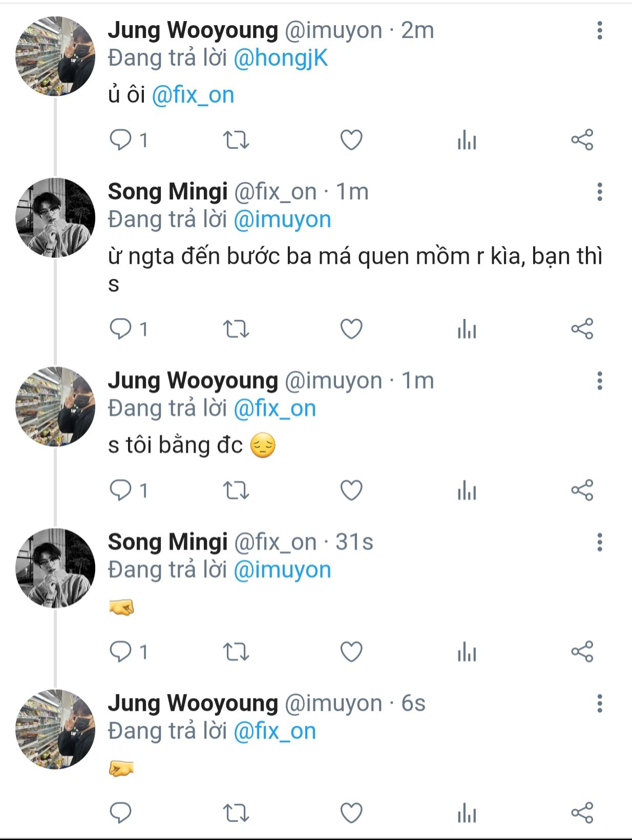View analytics for Jung Wooyoung's 's tôi bằng đc' tweet
This screenshot has height=840, width=632.
pyautogui.click(x=467, y=490)
